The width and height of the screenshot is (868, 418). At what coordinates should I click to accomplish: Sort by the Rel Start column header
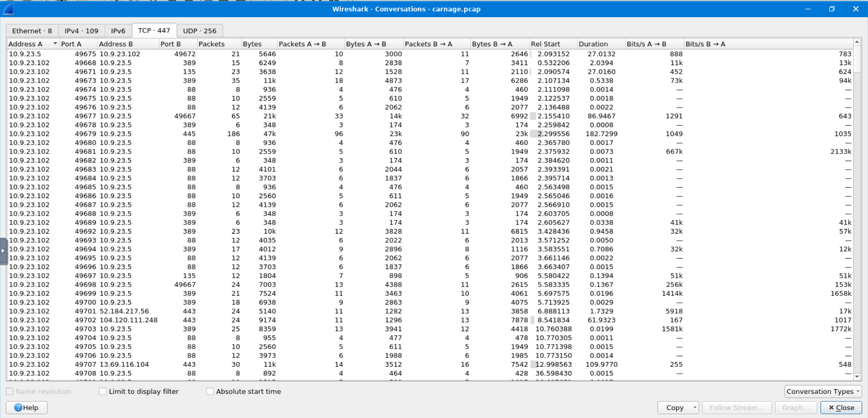coord(545,44)
